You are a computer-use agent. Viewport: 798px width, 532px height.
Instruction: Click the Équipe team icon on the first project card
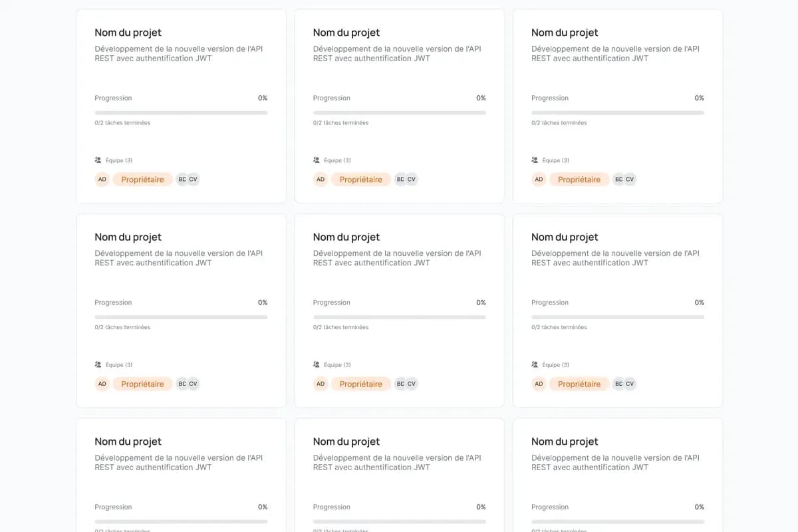click(98, 160)
